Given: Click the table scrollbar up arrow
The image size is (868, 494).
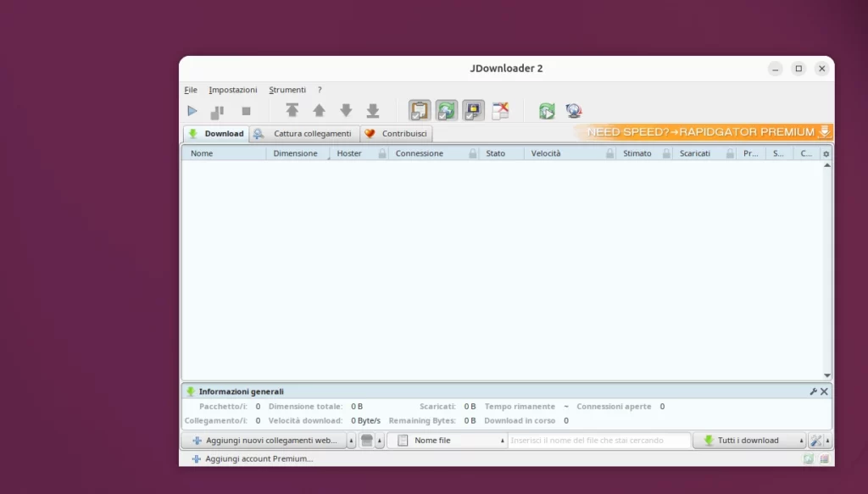Looking at the screenshot, I should (827, 165).
